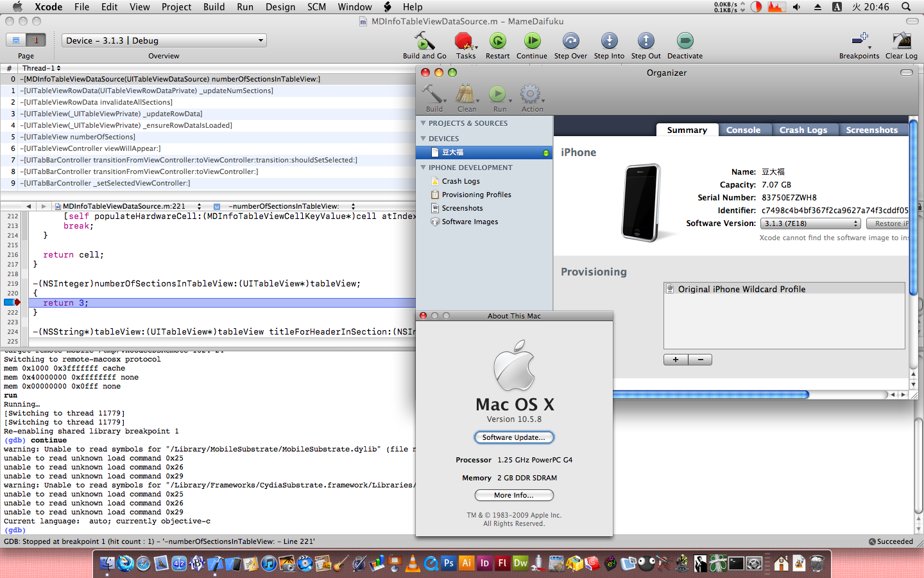Image resolution: width=924 pixels, height=578 pixels.
Task: Click the Step Into icon
Action: pos(609,42)
